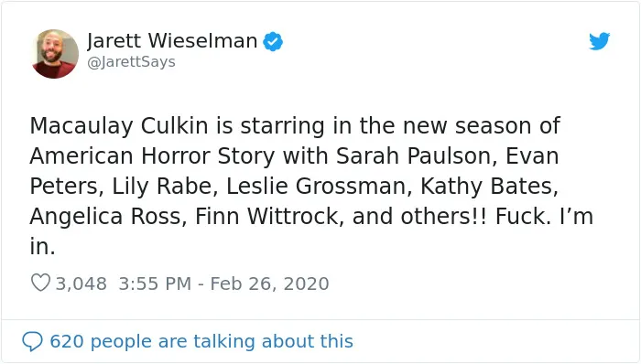Click the Twitter bird logo
This screenshot has height=364, width=641.
click(x=599, y=41)
